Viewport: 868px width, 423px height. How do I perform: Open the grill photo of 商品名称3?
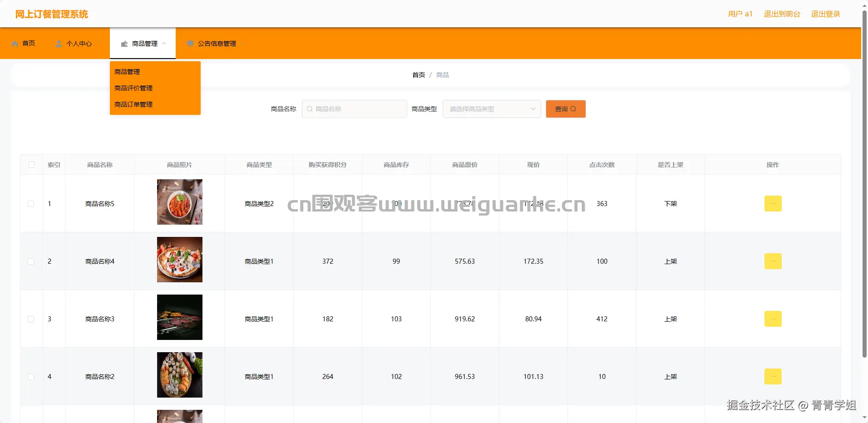(x=180, y=317)
